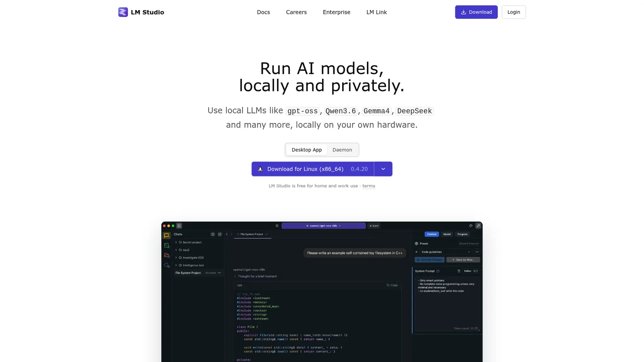Image resolution: width=644 pixels, height=362 pixels.
Task: Open the Code guidelines preset dropdown
Action: pyautogui.click(x=446, y=252)
